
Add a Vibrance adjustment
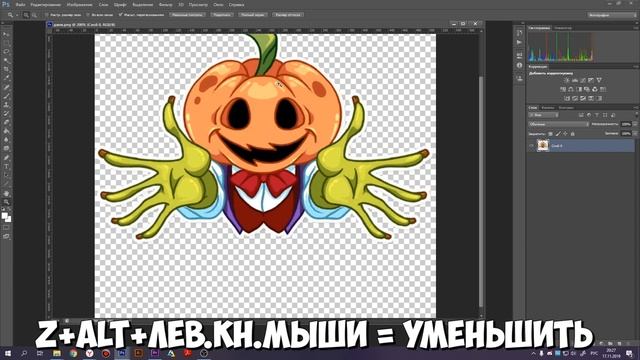point(599,80)
